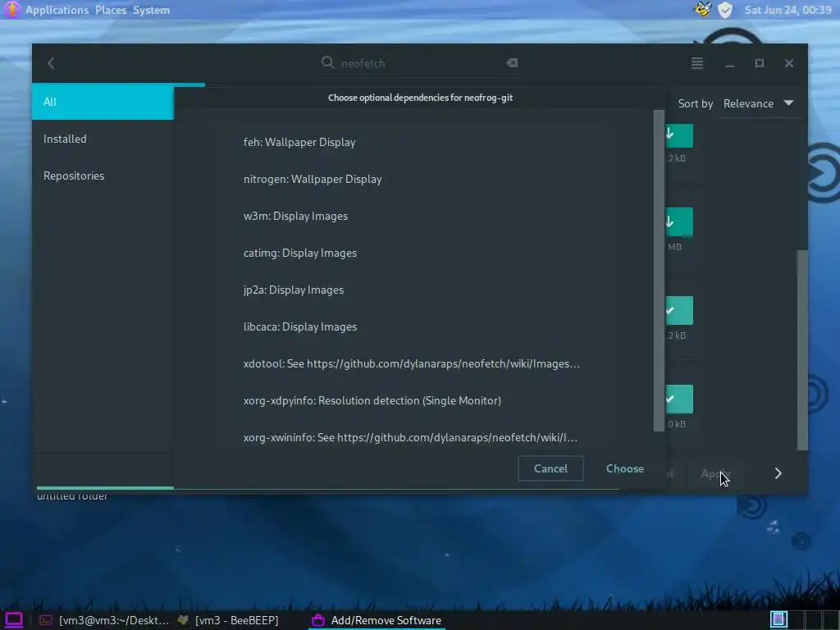Click the clock showing Sat Jun 24
This screenshot has width=840, height=630.
point(787,10)
